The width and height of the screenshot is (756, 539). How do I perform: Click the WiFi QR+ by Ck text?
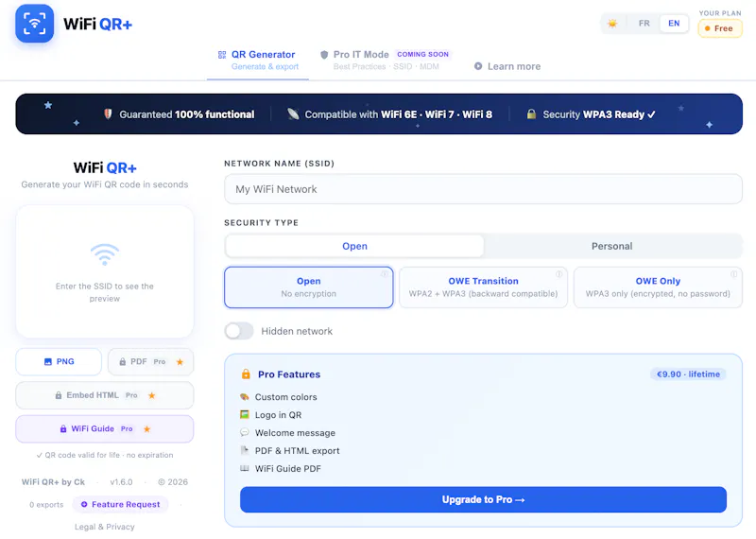53,481
